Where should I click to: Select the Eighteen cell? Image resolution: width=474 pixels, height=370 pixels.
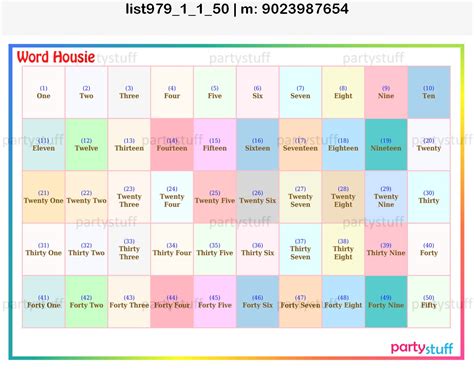(x=343, y=145)
